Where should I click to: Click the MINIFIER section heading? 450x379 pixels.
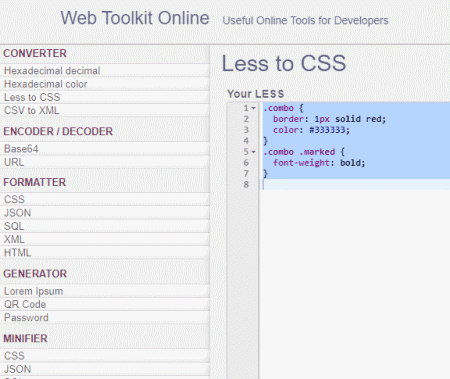(x=25, y=339)
